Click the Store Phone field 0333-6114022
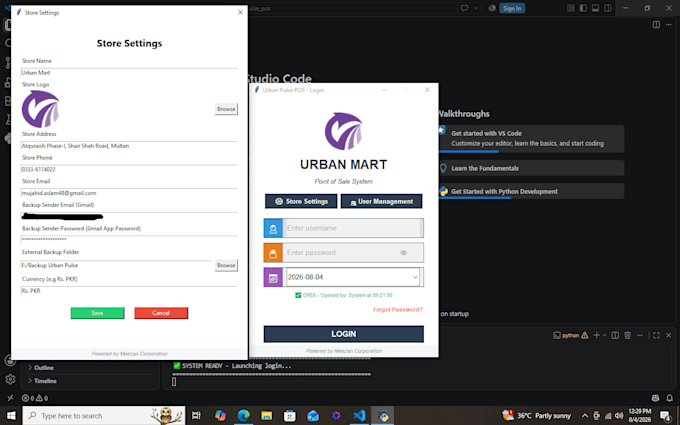This screenshot has width=680, height=425. click(x=129, y=169)
